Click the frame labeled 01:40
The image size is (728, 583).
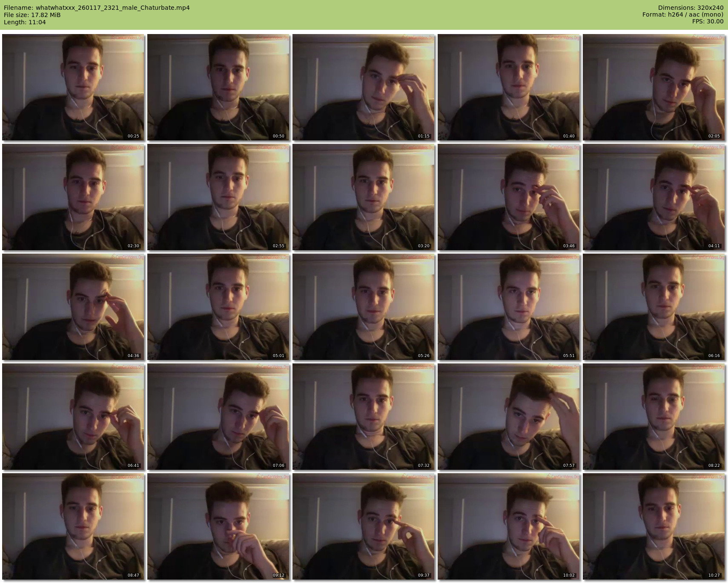pos(508,87)
